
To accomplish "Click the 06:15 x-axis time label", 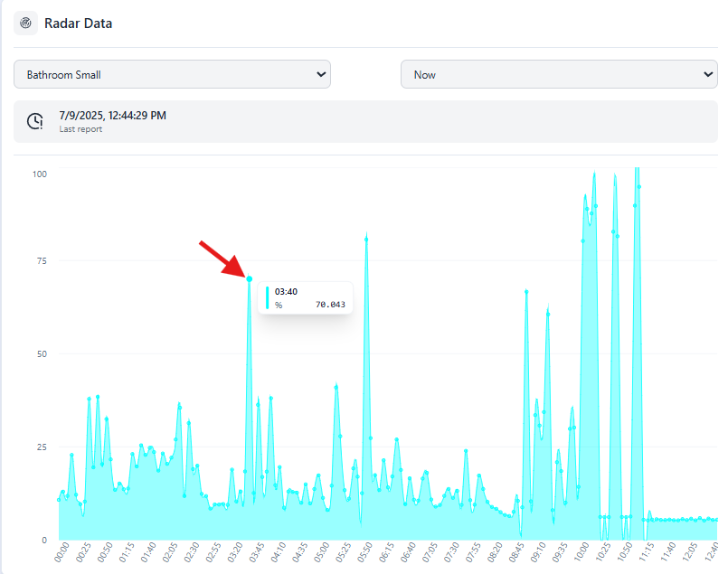I will (x=387, y=551).
